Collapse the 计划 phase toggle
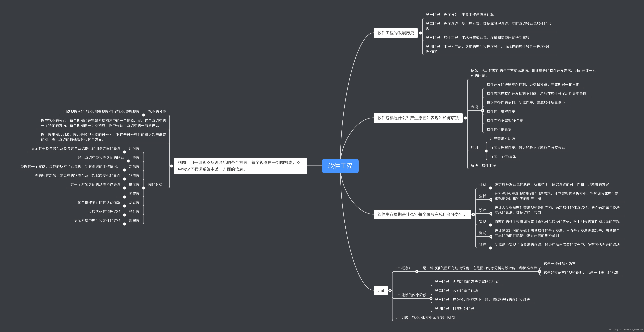Viewport: 644px width, 332px height. coord(490,188)
